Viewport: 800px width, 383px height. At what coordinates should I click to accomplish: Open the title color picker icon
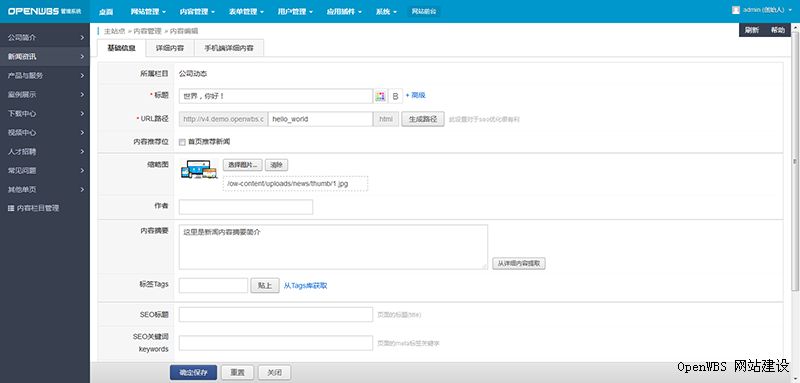click(x=380, y=96)
